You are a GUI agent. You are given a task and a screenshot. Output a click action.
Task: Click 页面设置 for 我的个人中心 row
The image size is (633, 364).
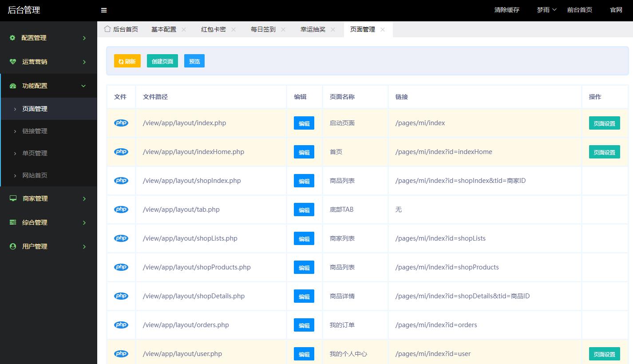tap(605, 354)
